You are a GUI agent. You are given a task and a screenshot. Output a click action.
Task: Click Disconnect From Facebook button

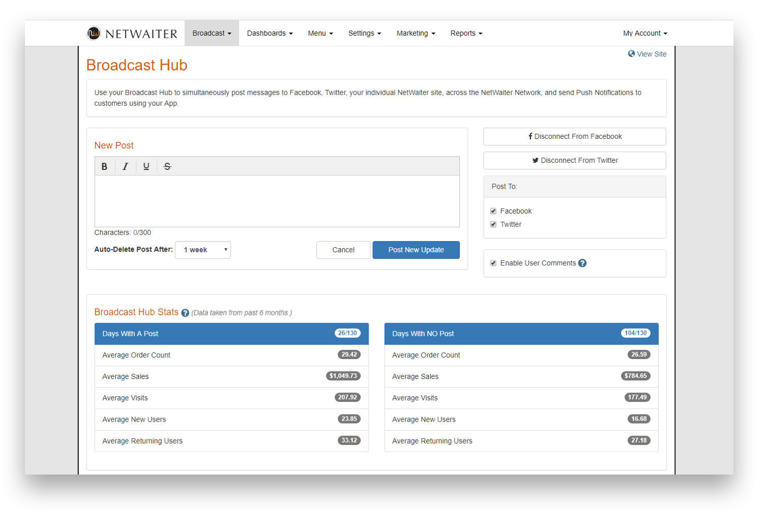(575, 136)
